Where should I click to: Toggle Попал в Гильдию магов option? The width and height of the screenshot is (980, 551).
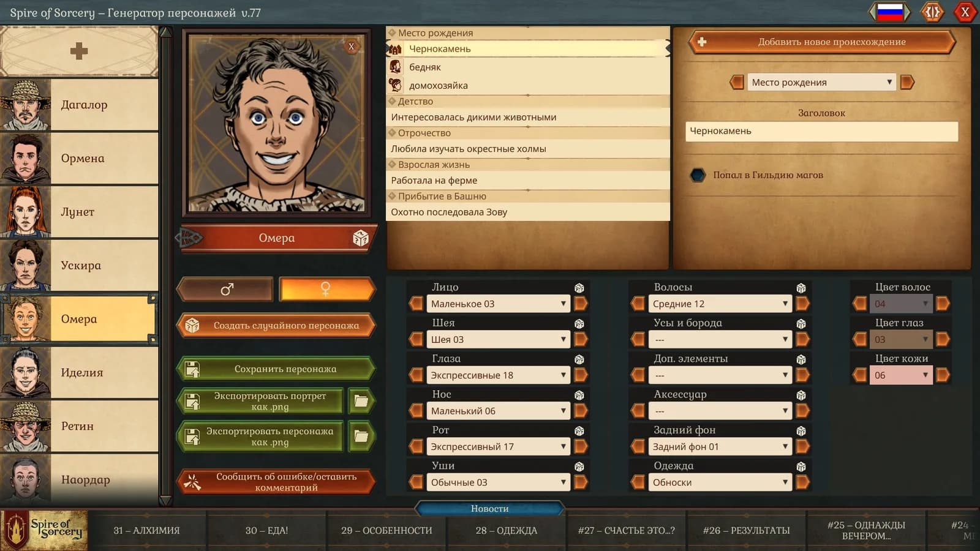coord(698,175)
